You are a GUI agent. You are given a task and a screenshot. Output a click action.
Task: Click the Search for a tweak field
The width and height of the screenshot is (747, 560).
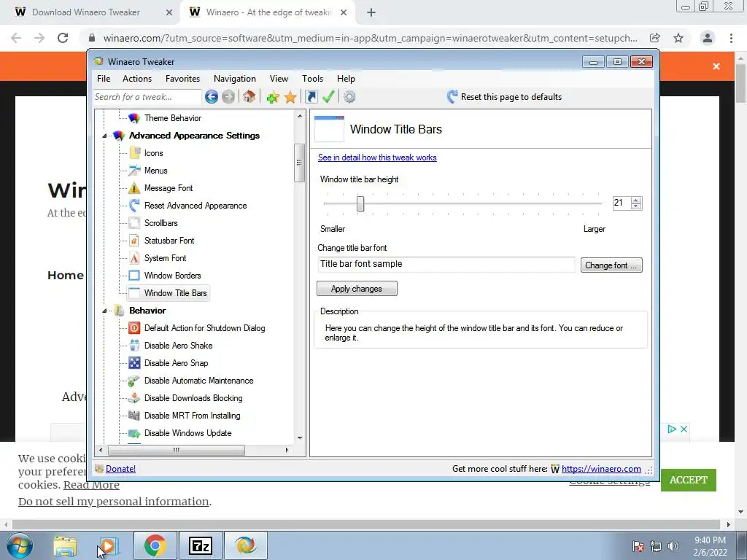coord(147,97)
